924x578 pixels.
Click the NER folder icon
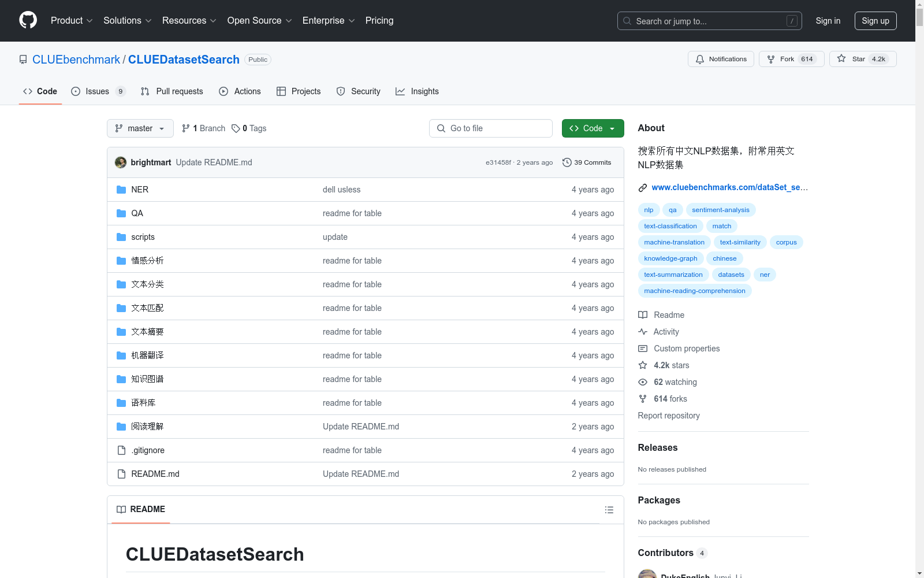click(121, 190)
